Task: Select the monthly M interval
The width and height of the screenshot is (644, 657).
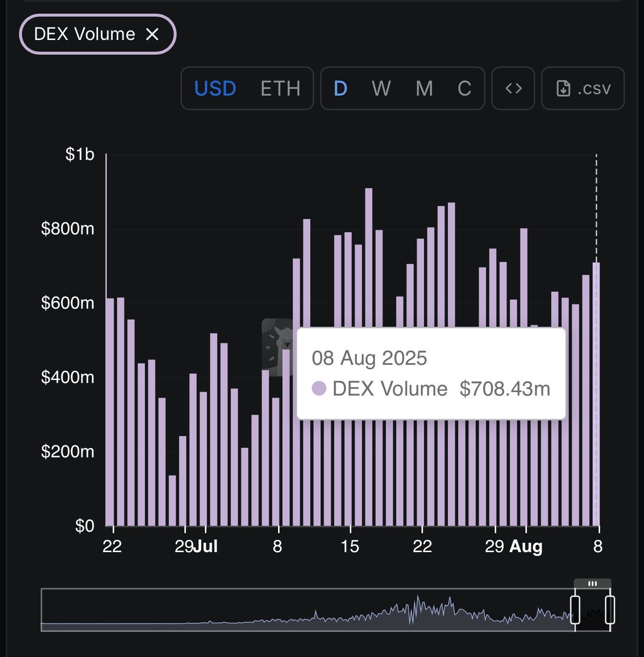Action: [424, 88]
